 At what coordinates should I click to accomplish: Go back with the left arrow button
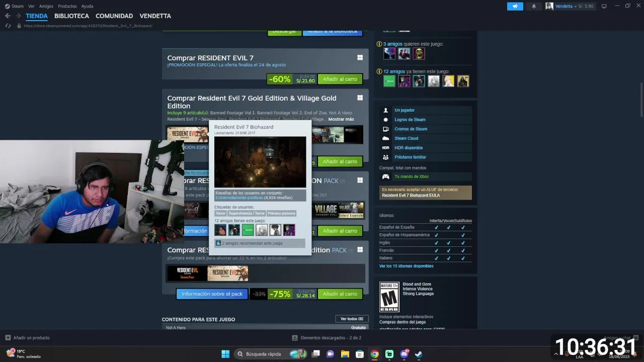click(8, 16)
